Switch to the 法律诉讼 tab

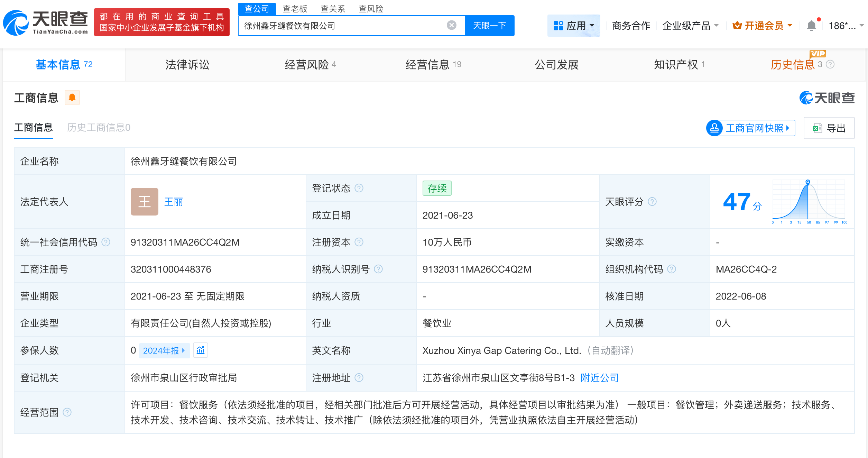(x=187, y=64)
